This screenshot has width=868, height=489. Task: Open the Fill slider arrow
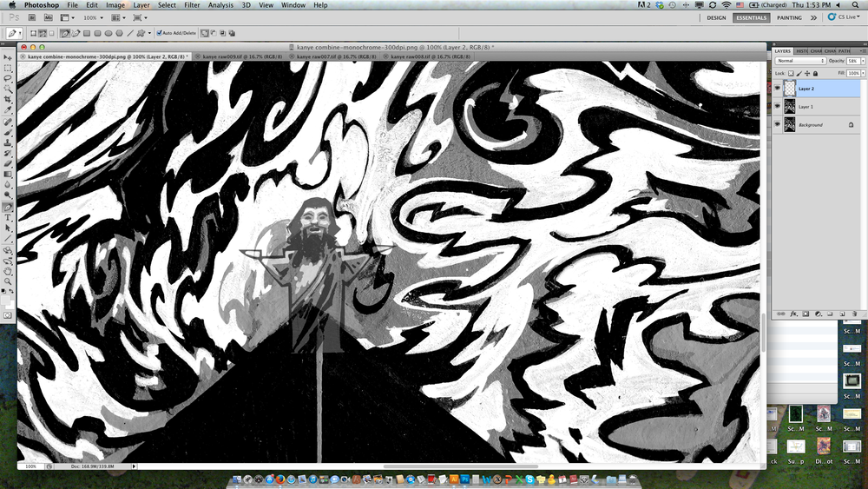click(x=863, y=73)
